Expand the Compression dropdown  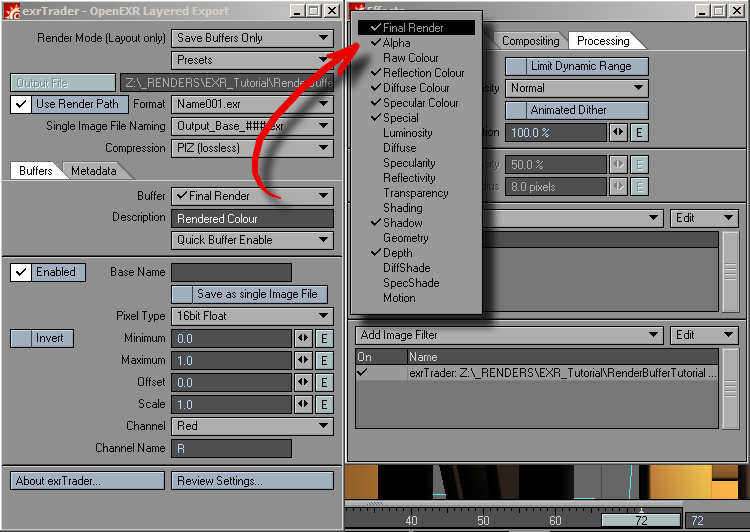click(252, 148)
